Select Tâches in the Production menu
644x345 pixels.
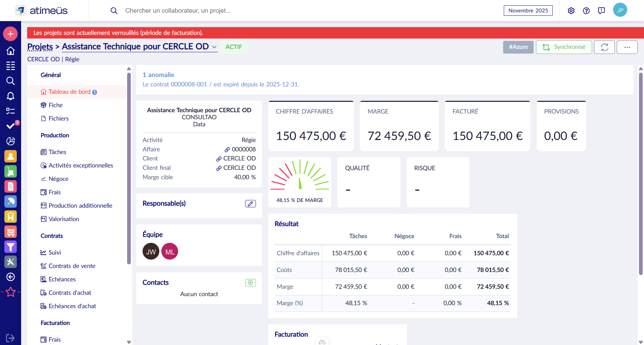tap(57, 152)
